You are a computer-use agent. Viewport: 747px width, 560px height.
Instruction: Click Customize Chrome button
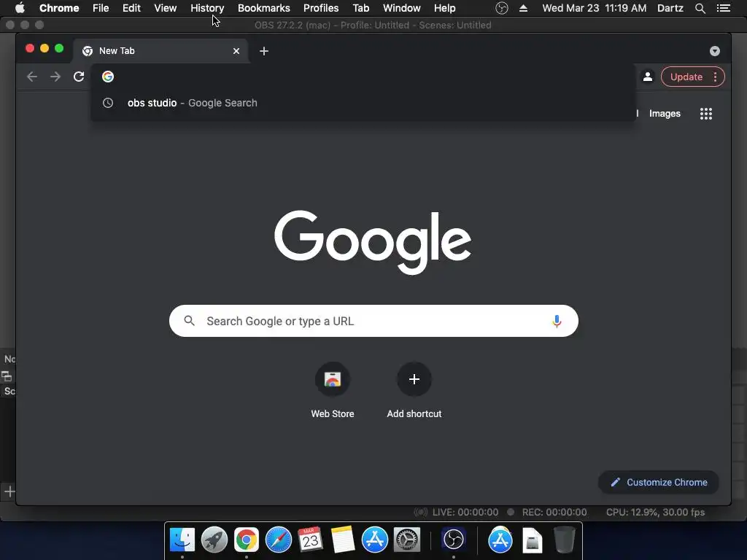(659, 483)
